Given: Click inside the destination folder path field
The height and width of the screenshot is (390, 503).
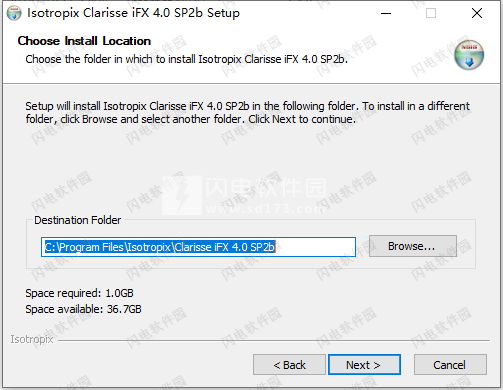Looking at the screenshot, I should [x=198, y=247].
